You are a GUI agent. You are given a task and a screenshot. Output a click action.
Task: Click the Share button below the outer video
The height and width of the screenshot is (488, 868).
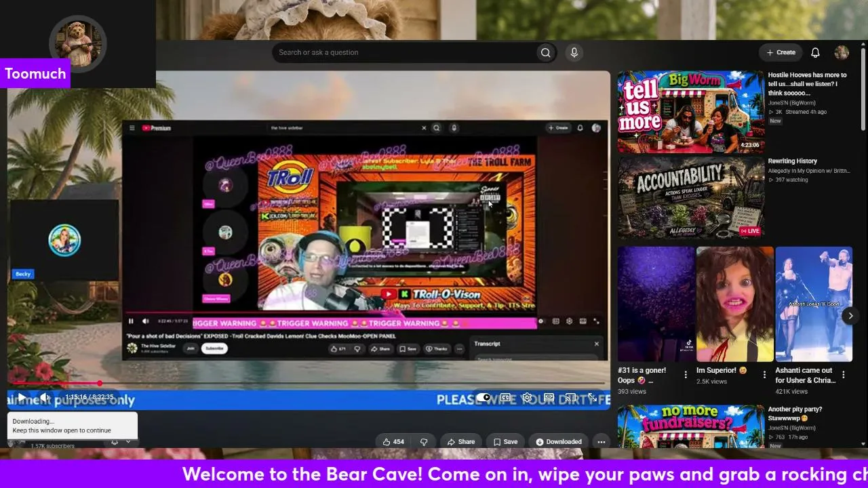(461, 442)
